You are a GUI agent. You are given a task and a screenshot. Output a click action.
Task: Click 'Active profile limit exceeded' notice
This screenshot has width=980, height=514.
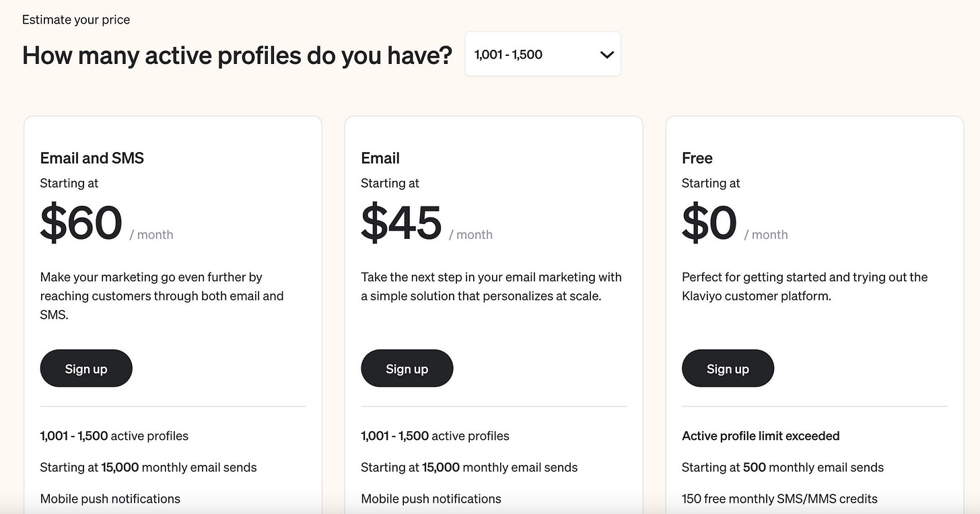(x=761, y=436)
